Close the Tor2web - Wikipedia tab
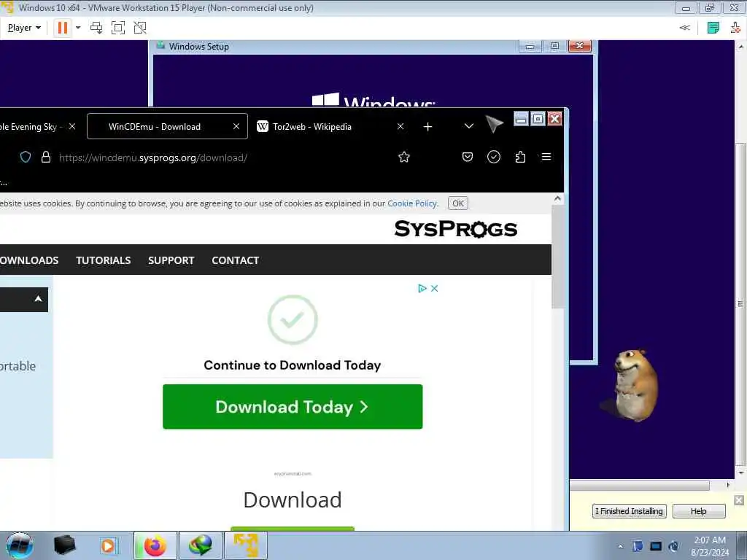Viewport: 747px width, 560px height. pos(400,126)
